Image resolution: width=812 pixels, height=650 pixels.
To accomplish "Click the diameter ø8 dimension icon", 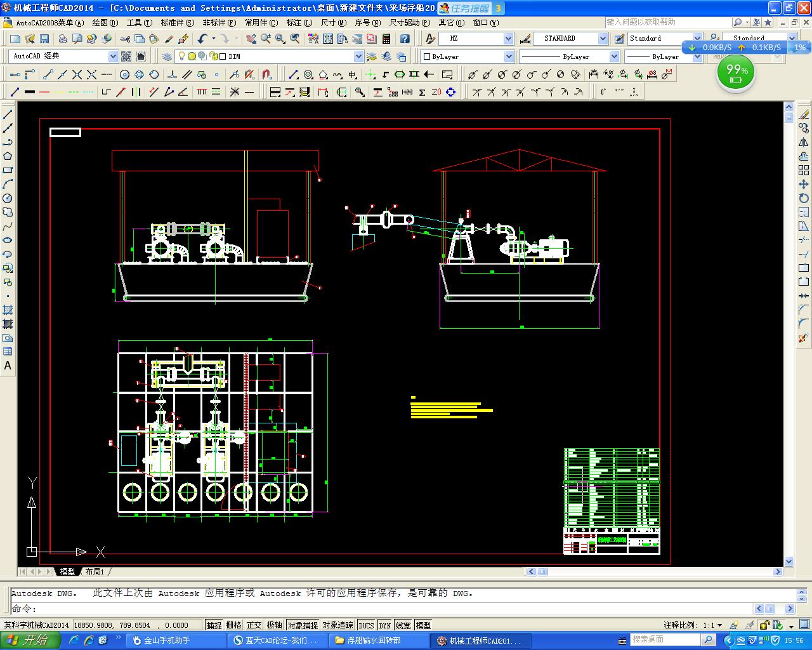I will [652, 74].
